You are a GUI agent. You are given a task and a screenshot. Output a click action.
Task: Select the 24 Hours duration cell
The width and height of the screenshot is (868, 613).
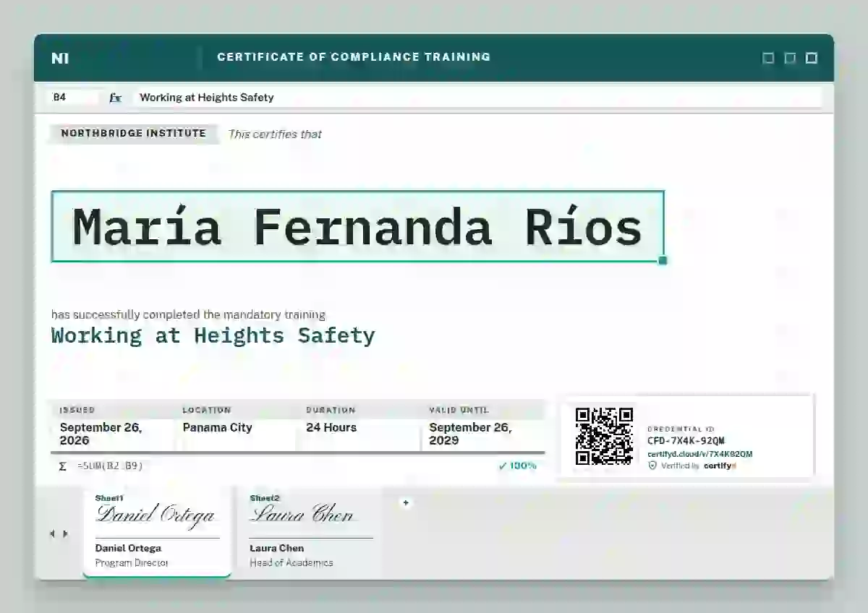coord(331,427)
